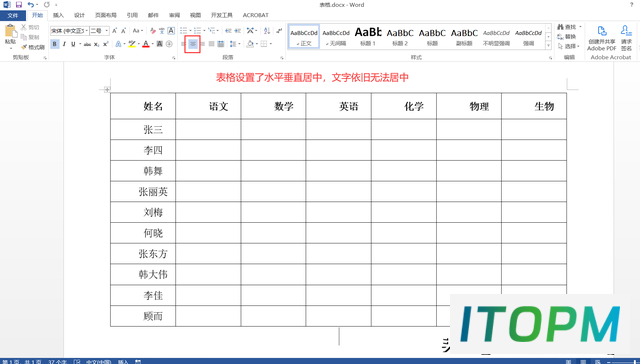Open the font size dropdown
The height and width of the screenshot is (364, 640).
tap(100, 31)
